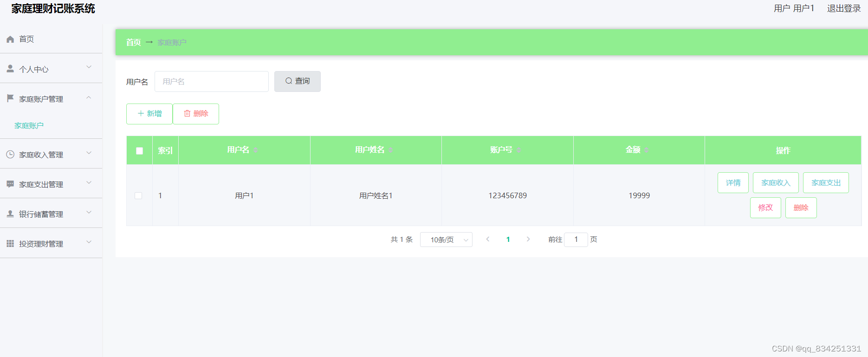
Task: Open 首页 in the sidebar
Action: click(x=51, y=39)
